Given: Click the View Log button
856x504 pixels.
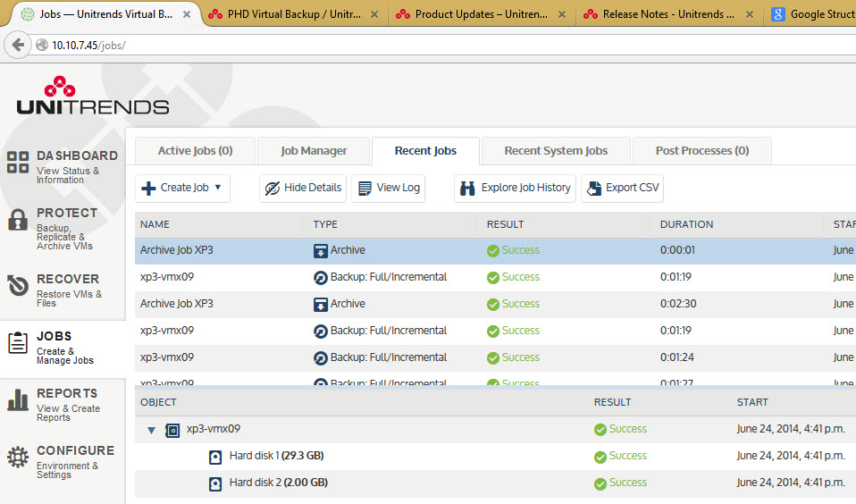Looking at the screenshot, I should (x=388, y=188).
